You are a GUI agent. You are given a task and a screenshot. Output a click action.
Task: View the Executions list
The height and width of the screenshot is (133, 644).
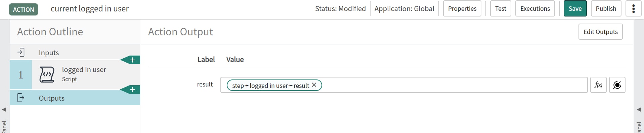tap(535, 8)
